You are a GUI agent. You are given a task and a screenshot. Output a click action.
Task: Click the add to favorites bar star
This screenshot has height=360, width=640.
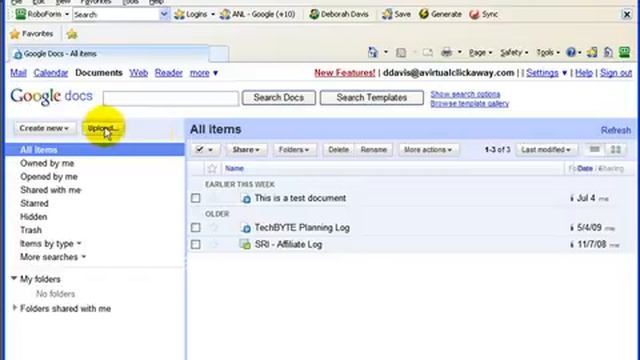(72, 34)
